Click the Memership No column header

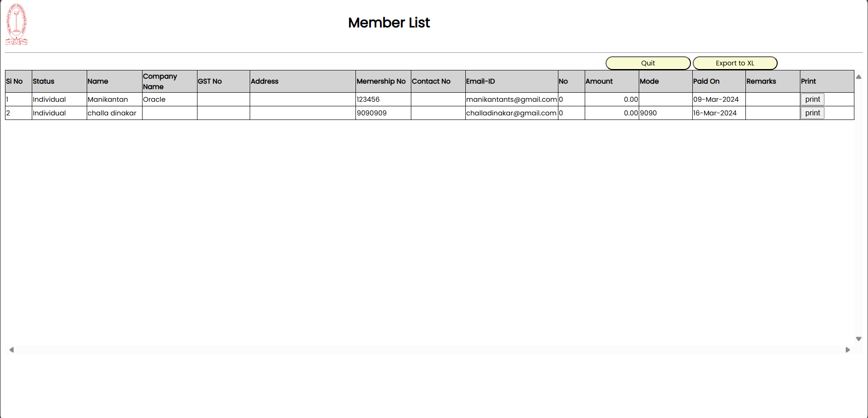381,81
